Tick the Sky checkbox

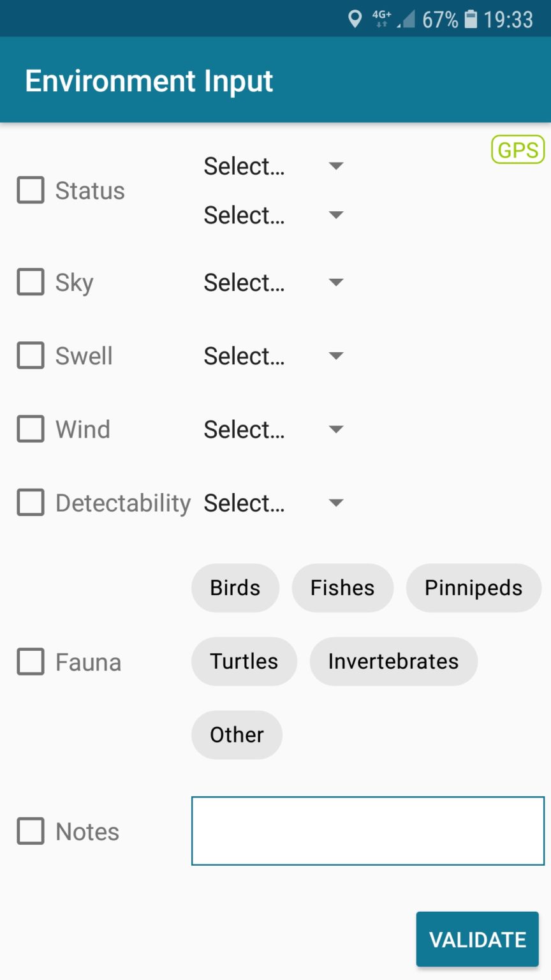coord(31,282)
